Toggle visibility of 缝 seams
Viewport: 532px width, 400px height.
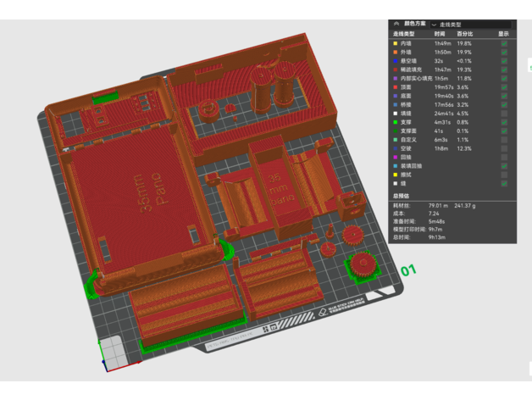click(505, 183)
